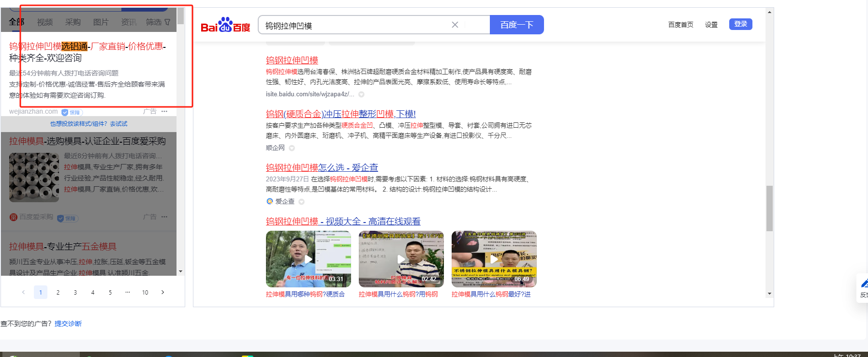Click the 提交诊断 link
Image resolution: width=868 pixels, height=357 pixels.
point(68,324)
